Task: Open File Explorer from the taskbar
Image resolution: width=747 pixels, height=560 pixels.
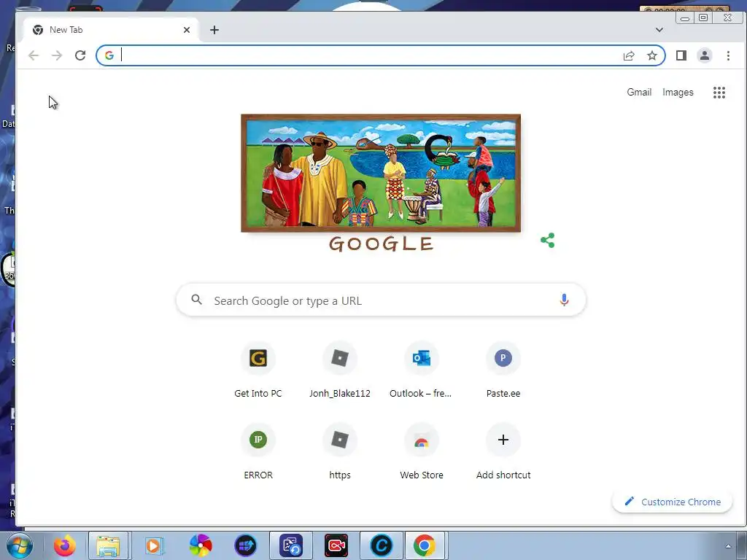Action: (108, 545)
